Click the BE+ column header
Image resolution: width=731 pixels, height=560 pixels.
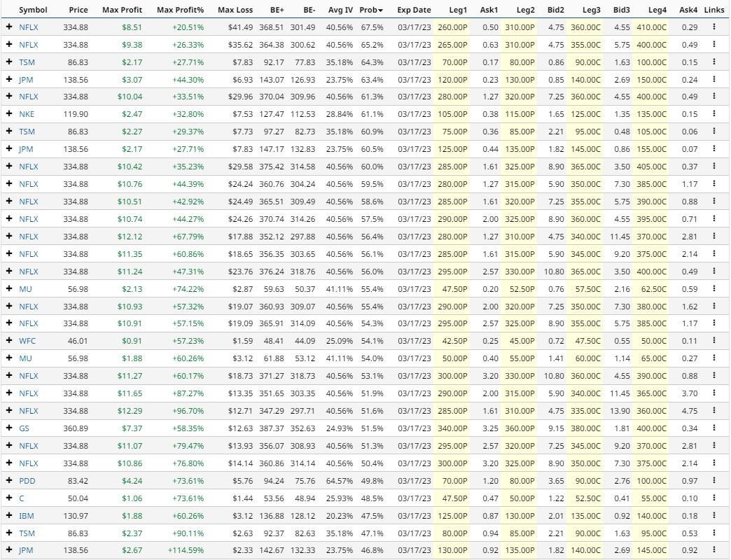tap(277, 10)
